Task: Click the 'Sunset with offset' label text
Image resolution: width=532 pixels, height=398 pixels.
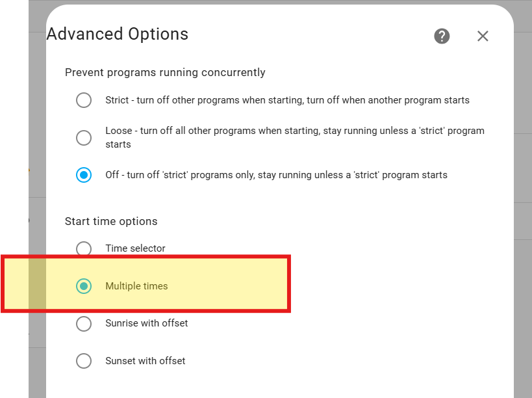Action: [x=145, y=361]
